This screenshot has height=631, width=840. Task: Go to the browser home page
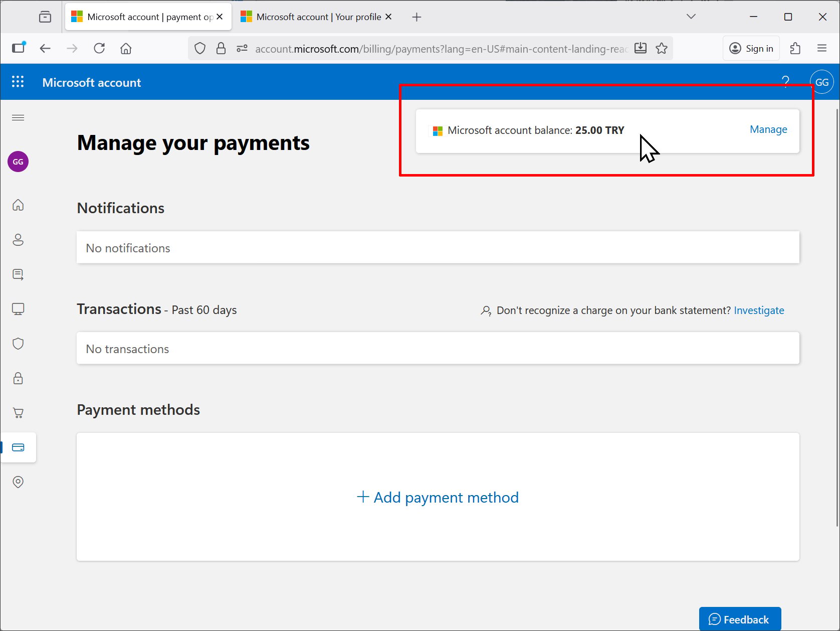coord(126,49)
